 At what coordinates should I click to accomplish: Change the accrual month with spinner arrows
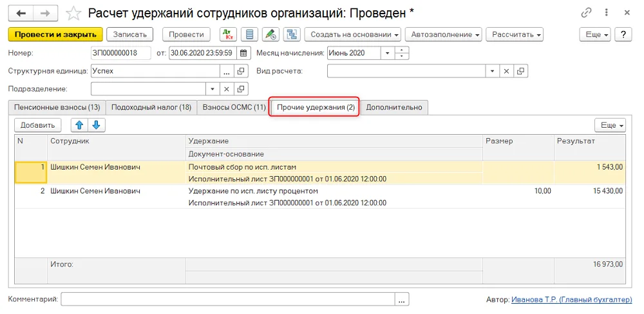[x=402, y=53]
